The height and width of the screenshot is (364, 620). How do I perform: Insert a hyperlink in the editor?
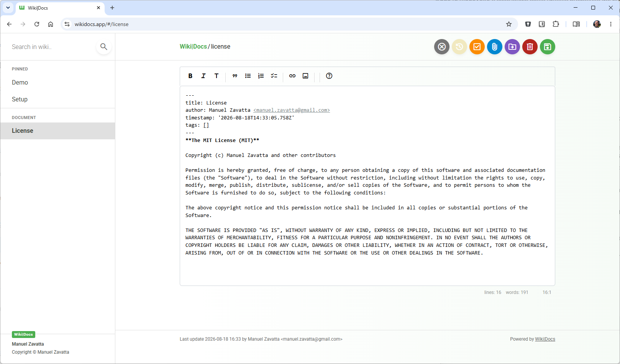click(x=292, y=76)
